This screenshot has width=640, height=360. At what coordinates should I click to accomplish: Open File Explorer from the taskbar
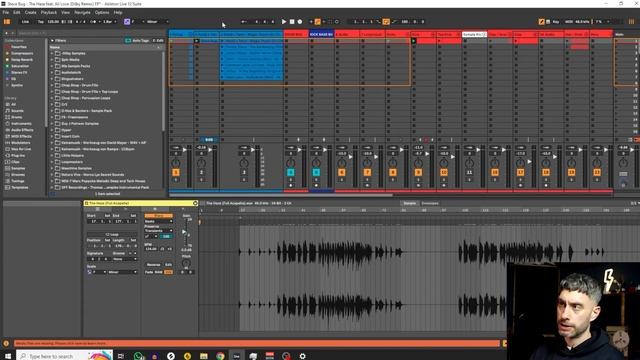click(204, 356)
